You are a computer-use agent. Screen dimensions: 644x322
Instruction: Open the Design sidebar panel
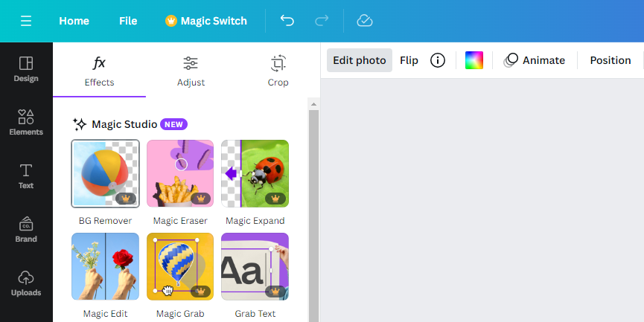click(x=26, y=69)
